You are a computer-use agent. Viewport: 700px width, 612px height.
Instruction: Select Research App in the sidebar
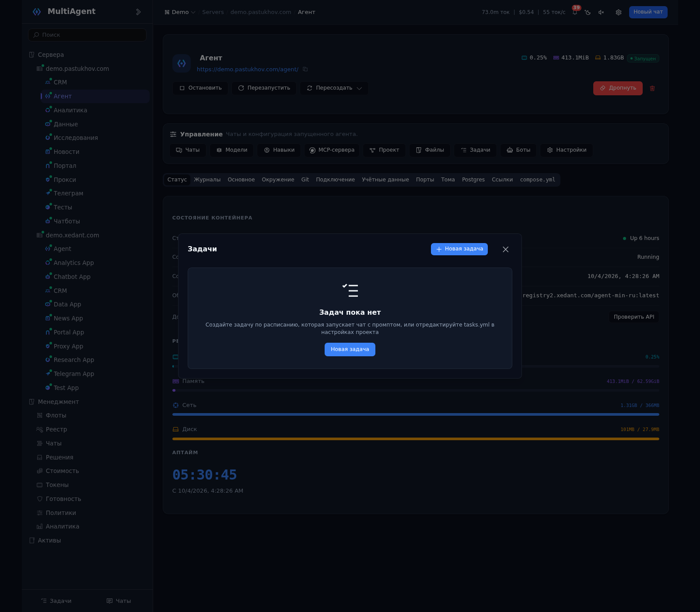[73, 360]
